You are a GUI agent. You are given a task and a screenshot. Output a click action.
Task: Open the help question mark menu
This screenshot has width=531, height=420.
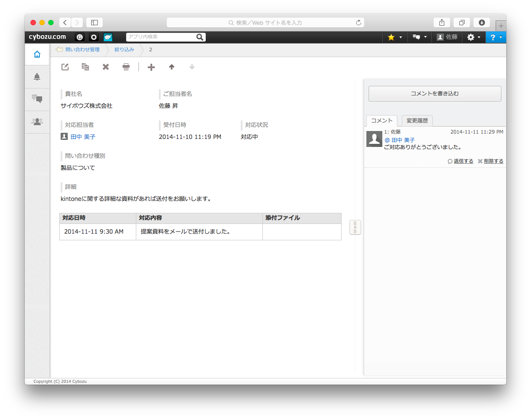[x=496, y=37]
